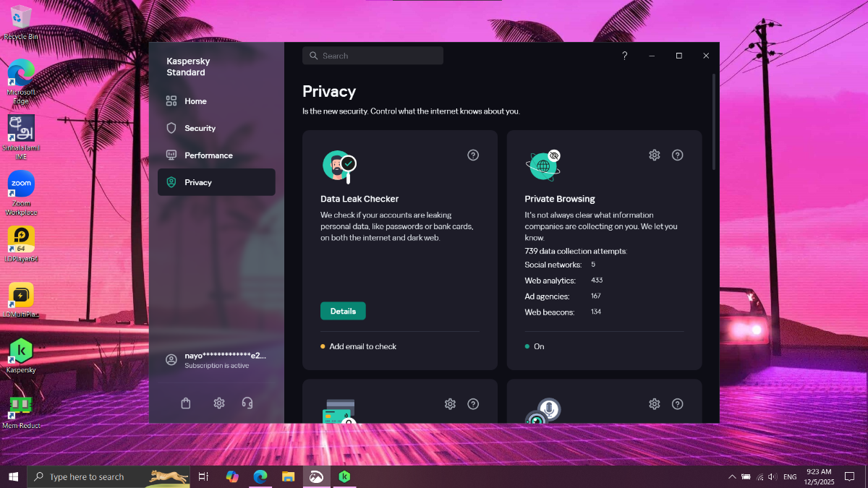Open Microsoft Edge from the taskbar
This screenshot has width=868, height=488.
tap(260, 476)
